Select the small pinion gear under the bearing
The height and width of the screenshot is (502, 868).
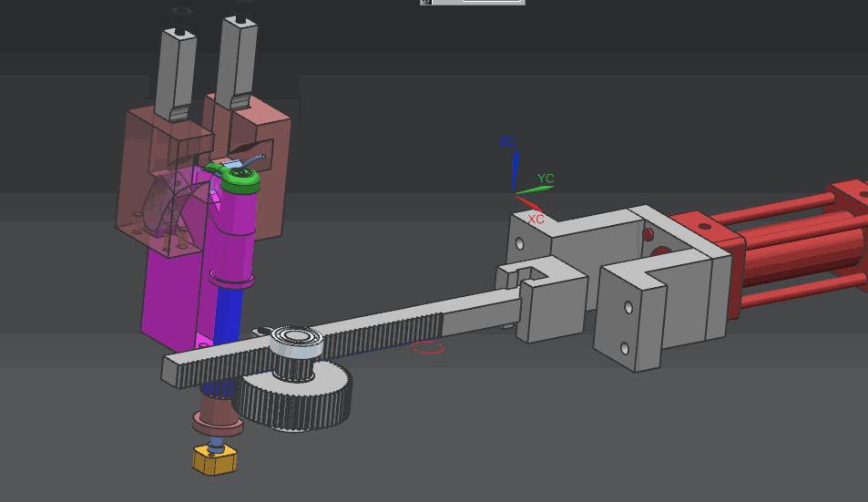(x=294, y=369)
